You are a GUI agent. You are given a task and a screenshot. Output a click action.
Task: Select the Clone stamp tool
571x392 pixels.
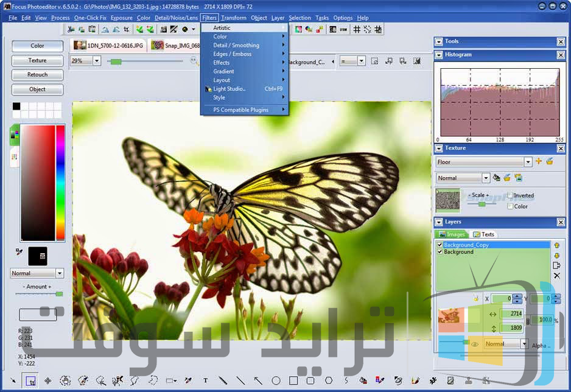click(x=468, y=380)
